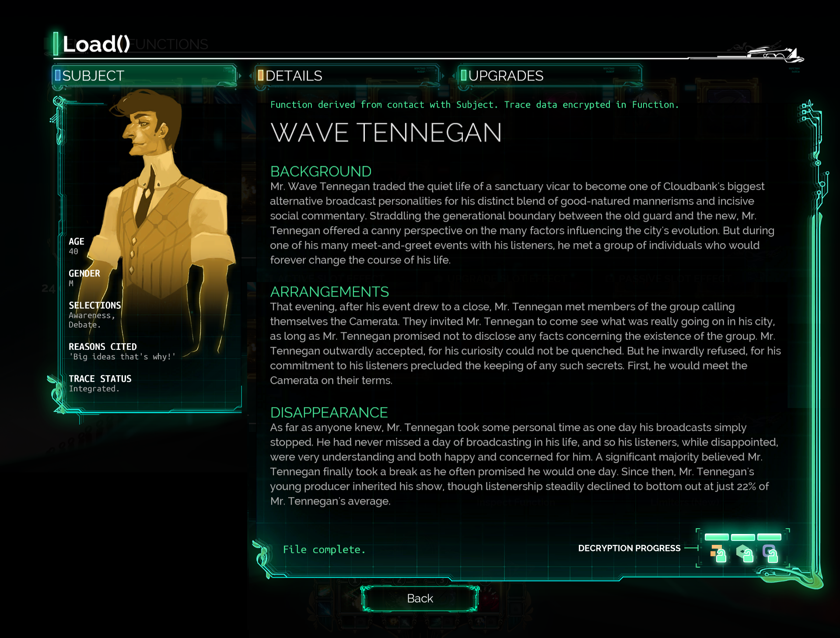Click the green upgrade-slot unlocked icon
Screen dimensions: 840x638
[744, 553]
